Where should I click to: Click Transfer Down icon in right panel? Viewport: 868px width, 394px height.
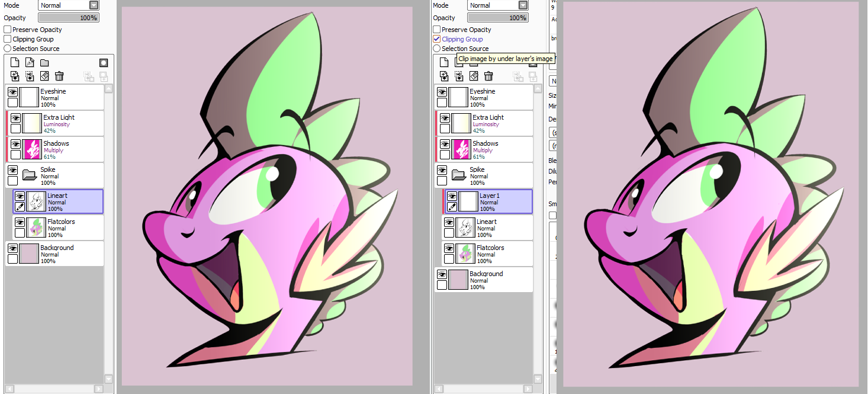click(444, 76)
